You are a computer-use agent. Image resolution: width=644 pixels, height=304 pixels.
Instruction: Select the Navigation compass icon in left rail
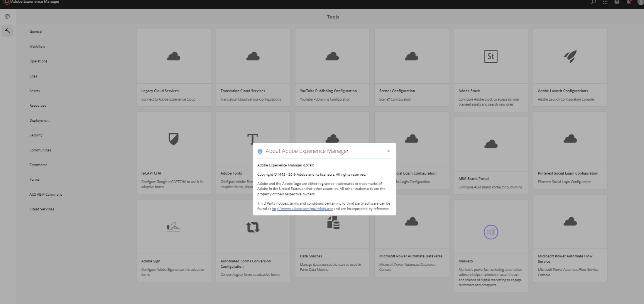pyautogui.click(x=7, y=17)
